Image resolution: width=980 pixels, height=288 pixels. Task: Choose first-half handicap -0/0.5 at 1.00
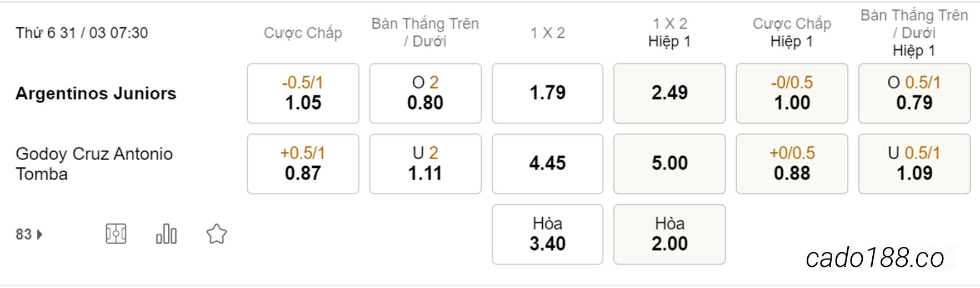tap(792, 93)
